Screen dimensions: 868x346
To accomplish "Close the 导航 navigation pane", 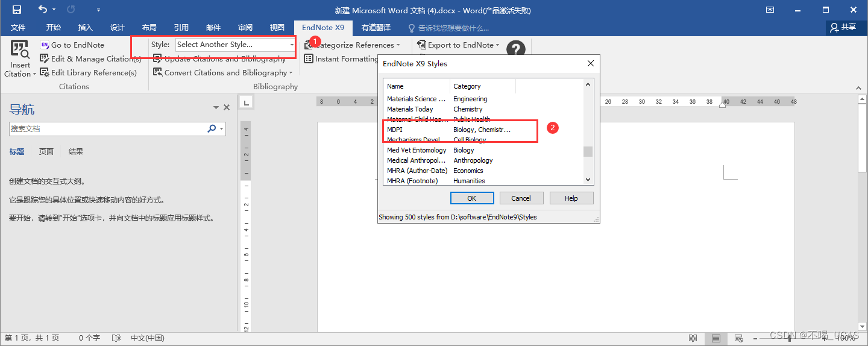I will tap(227, 107).
